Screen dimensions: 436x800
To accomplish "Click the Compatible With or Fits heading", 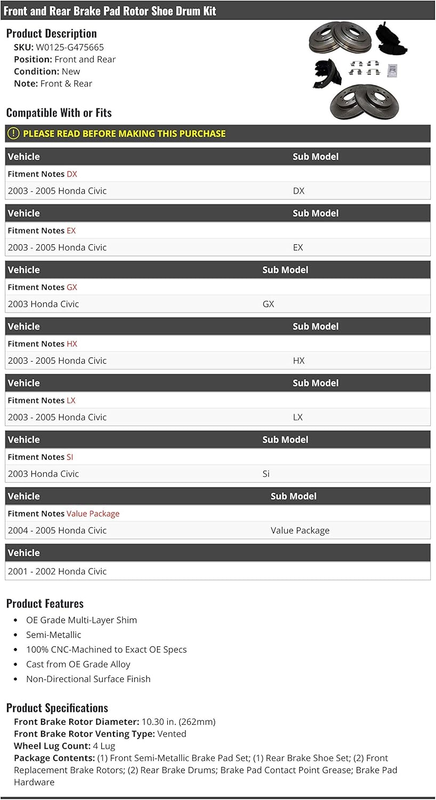I will tap(59, 113).
